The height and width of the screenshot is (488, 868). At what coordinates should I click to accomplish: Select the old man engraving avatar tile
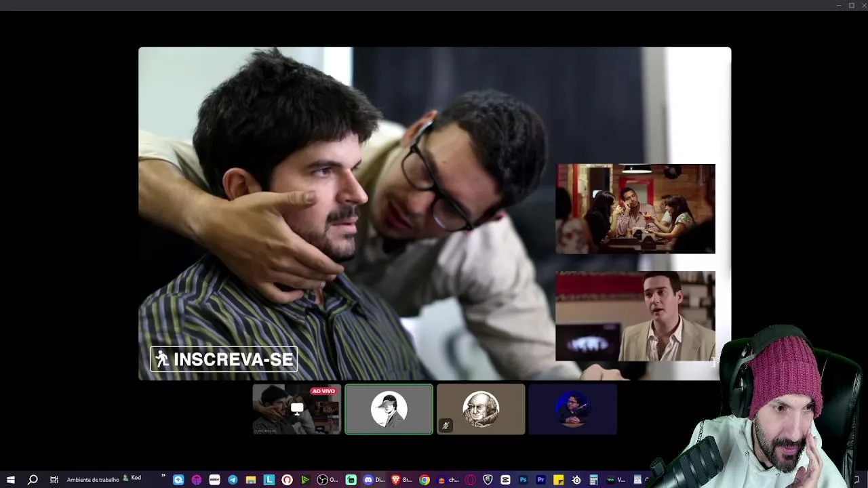click(481, 409)
